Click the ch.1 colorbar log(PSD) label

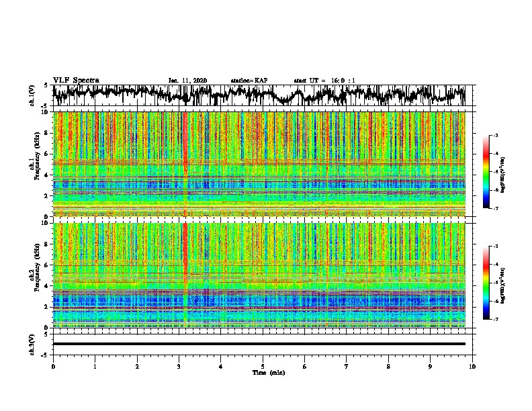[x=503, y=175]
